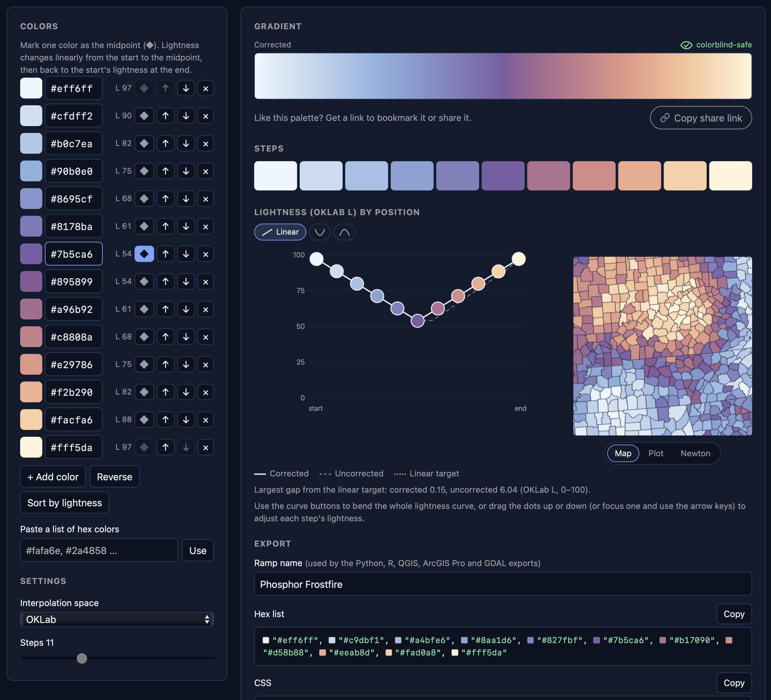Set #895899 as midpoint via diamond

144,281
